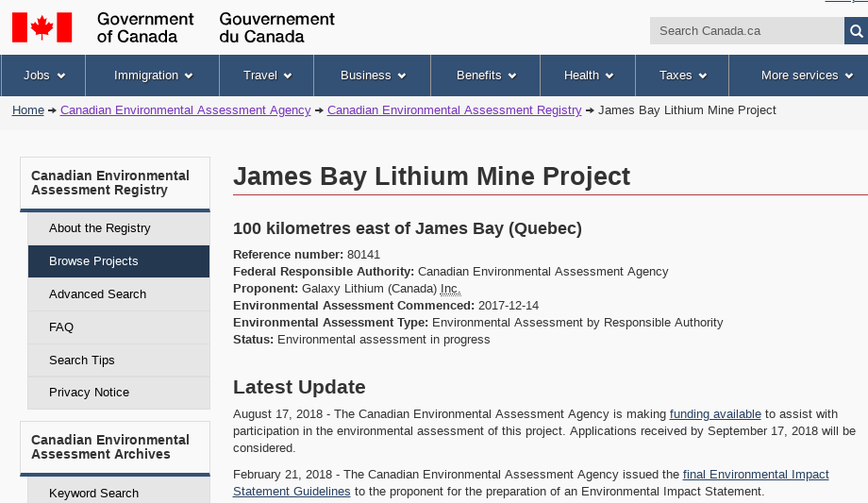The width and height of the screenshot is (868, 503).
Task: Open Advanced Search in sidebar
Action: (x=119, y=294)
